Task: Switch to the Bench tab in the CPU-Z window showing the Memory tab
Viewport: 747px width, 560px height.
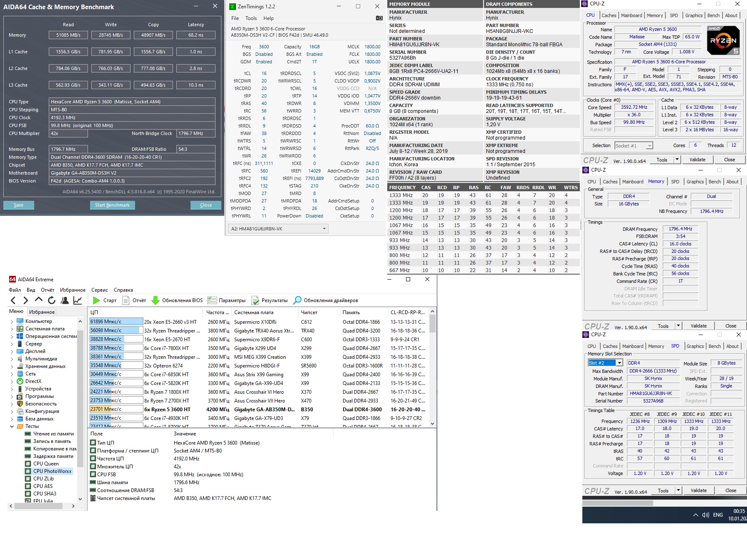Action: (x=714, y=182)
